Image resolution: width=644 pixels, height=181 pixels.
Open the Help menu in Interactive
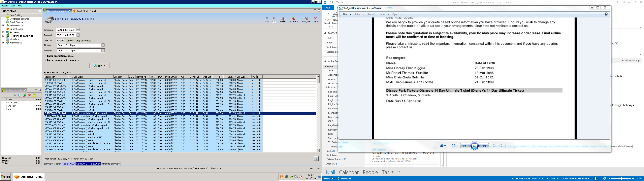click(x=20, y=6)
